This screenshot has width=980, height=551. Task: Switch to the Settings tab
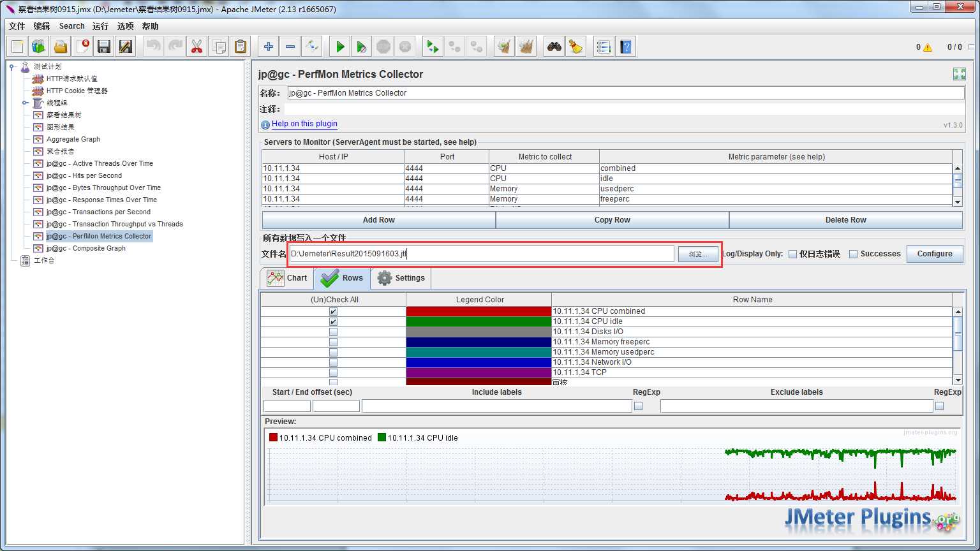[401, 278]
